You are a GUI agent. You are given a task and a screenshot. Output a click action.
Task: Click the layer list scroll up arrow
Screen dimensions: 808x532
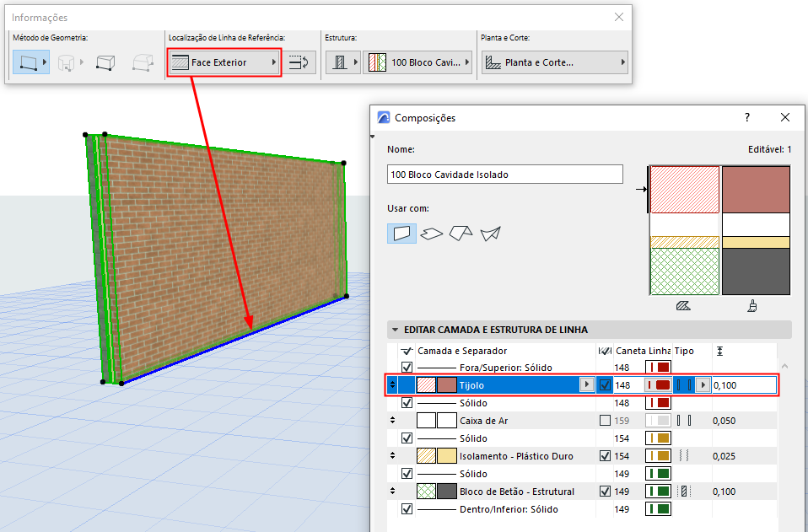pyautogui.click(x=785, y=366)
